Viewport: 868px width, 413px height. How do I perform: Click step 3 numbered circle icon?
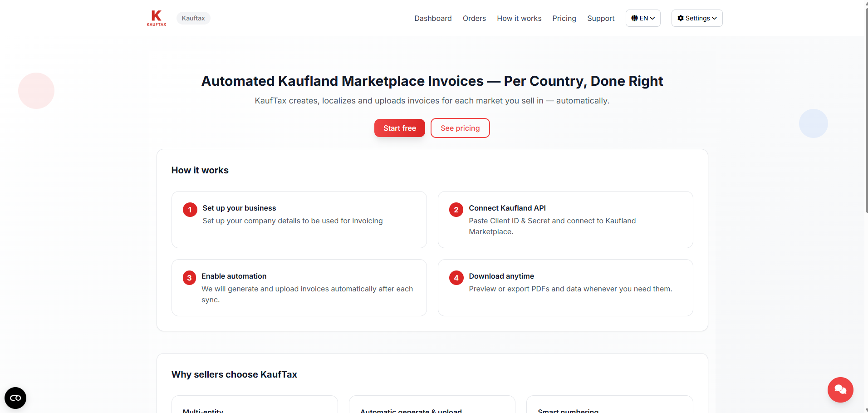(189, 277)
